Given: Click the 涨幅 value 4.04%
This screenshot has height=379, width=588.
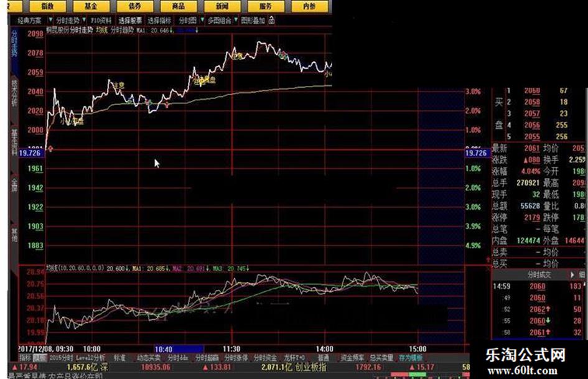Looking at the screenshot, I should (x=531, y=171).
